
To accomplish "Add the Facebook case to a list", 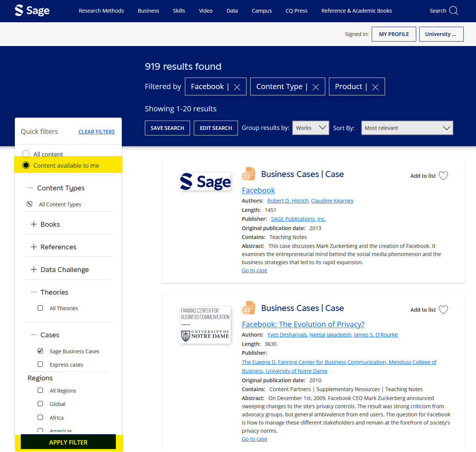I will (x=443, y=176).
